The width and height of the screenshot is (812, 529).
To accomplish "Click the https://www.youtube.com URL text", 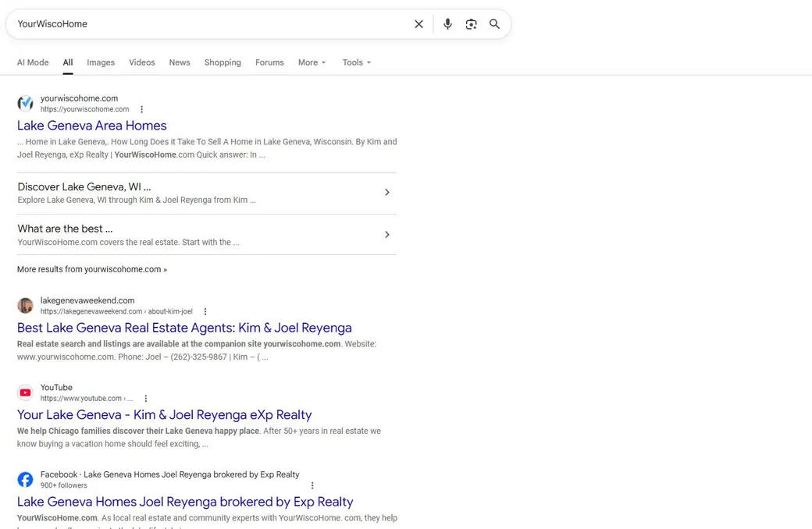I will pyautogui.click(x=87, y=399).
